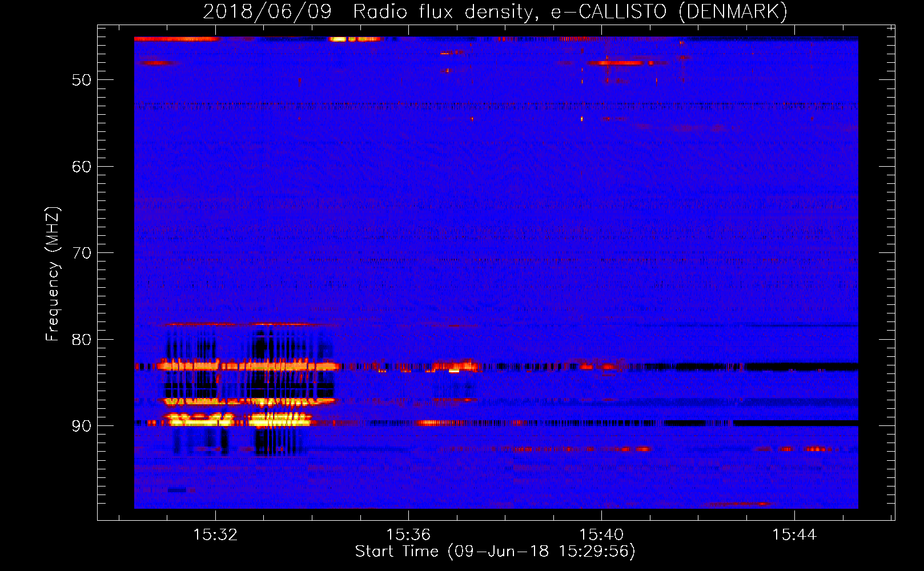Click the plot title '2018/06/09 Radio flux density'

click(x=495, y=11)
